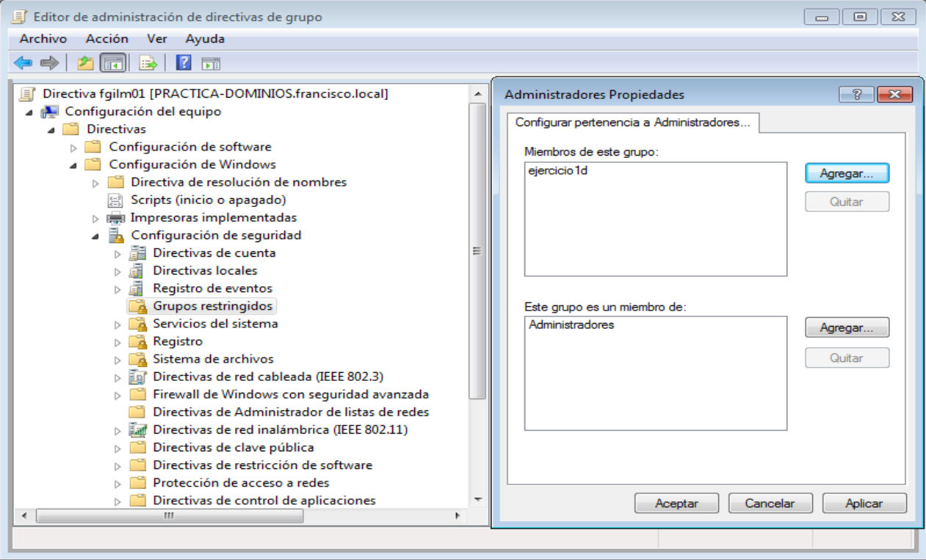Toggle the Show/Hide console tree icon
This screenshot has height=560, width=926.
(x=112, y=63)
